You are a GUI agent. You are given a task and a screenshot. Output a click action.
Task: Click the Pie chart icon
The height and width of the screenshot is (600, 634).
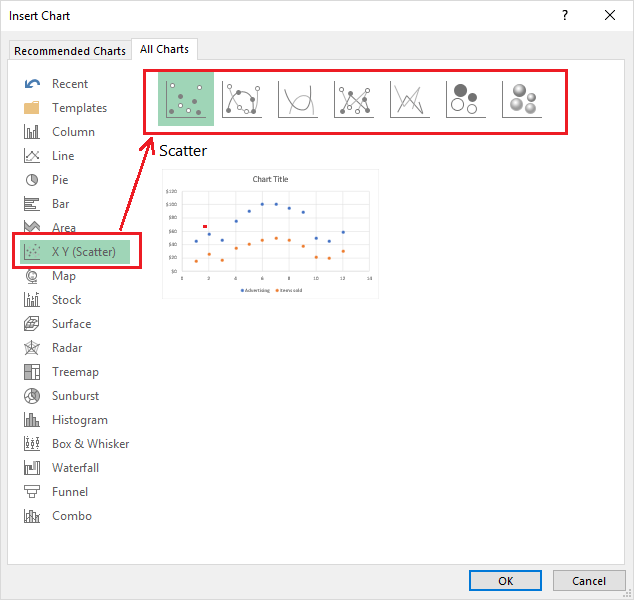pos(32,180)
